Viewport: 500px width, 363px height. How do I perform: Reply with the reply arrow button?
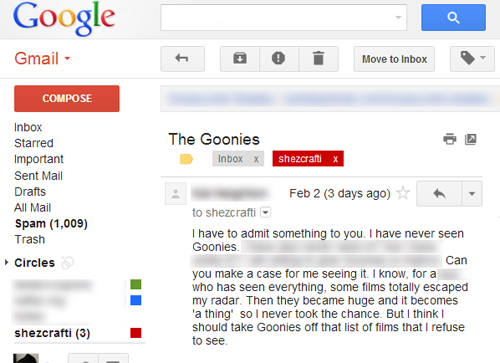pyautogui.click(x=439, y=194)
